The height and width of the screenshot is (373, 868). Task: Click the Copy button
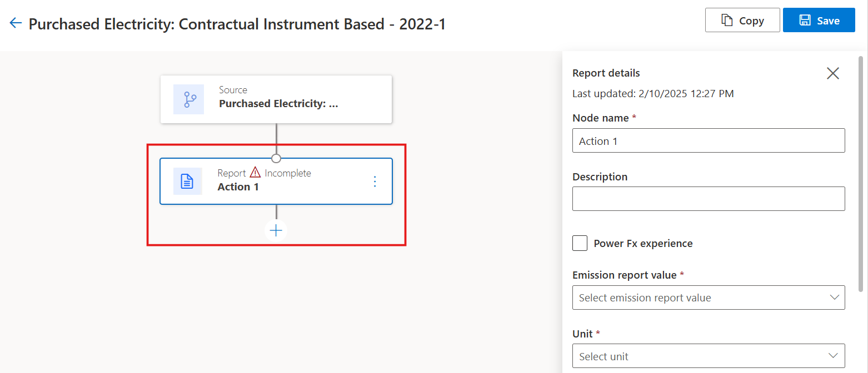(742, 21)
